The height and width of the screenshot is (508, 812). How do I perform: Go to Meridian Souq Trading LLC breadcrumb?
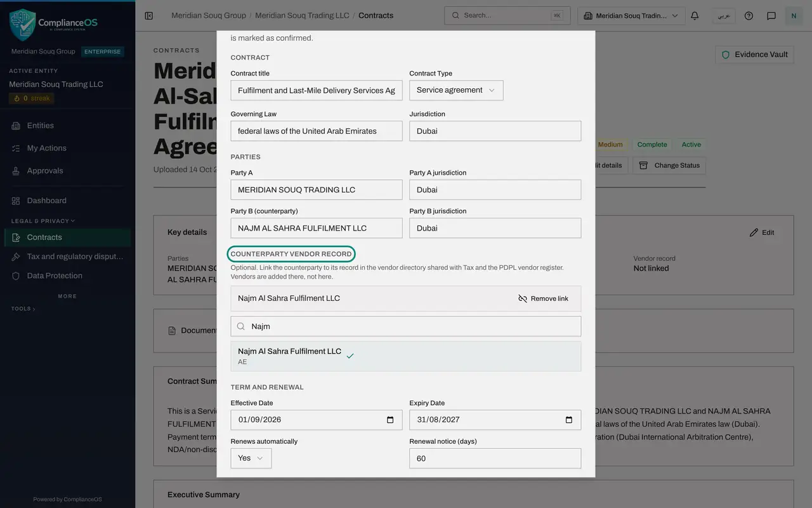click(302, 15)
